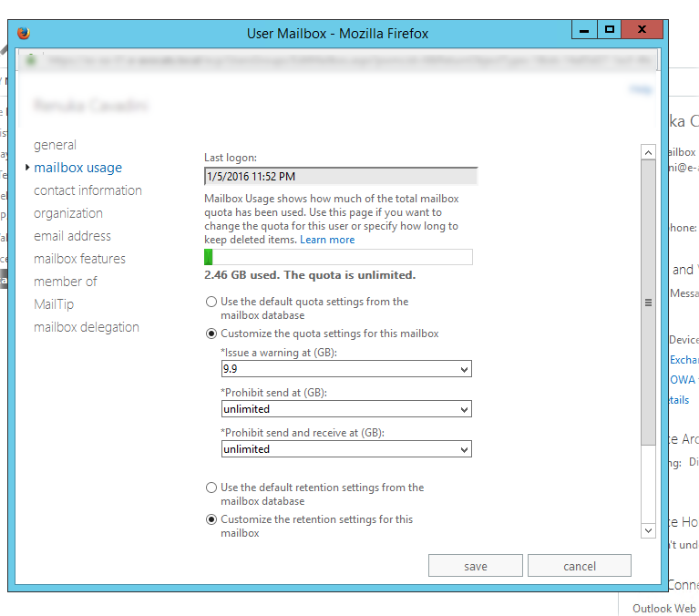Open contact information section
699x616 pixels.
coord(87,190)
